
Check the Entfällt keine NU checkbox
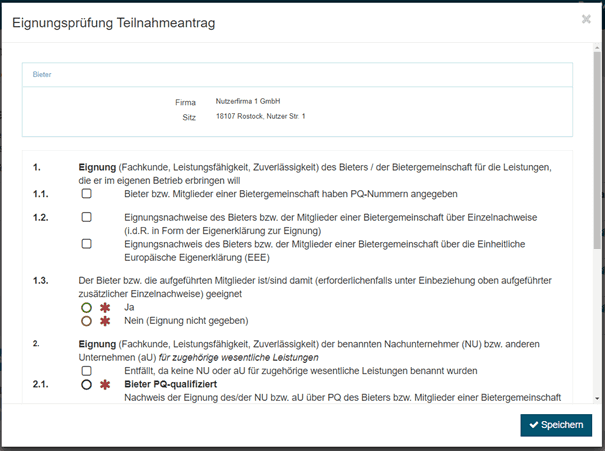87,370
